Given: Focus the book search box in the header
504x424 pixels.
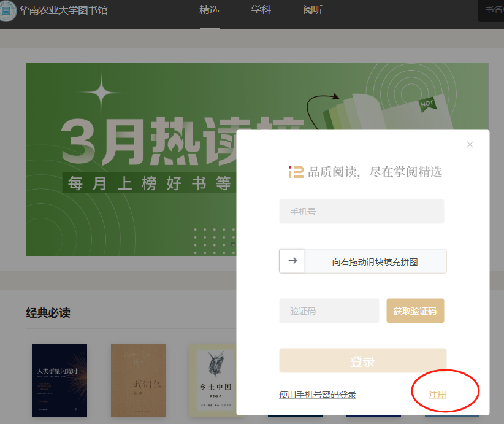Looking at the screenshot, I should pyautogui.click(x=492, y=10).
